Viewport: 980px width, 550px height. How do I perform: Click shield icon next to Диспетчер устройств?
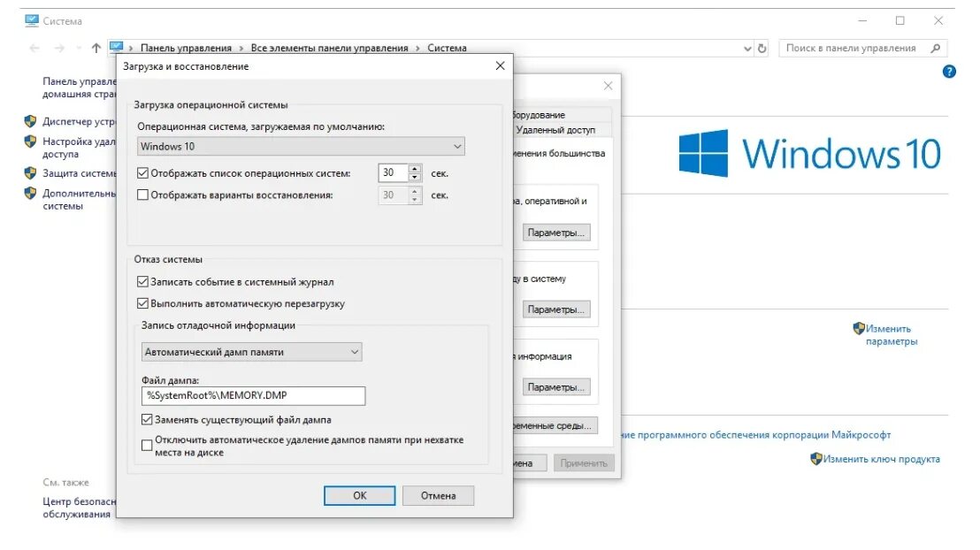[x=30, y=121]
